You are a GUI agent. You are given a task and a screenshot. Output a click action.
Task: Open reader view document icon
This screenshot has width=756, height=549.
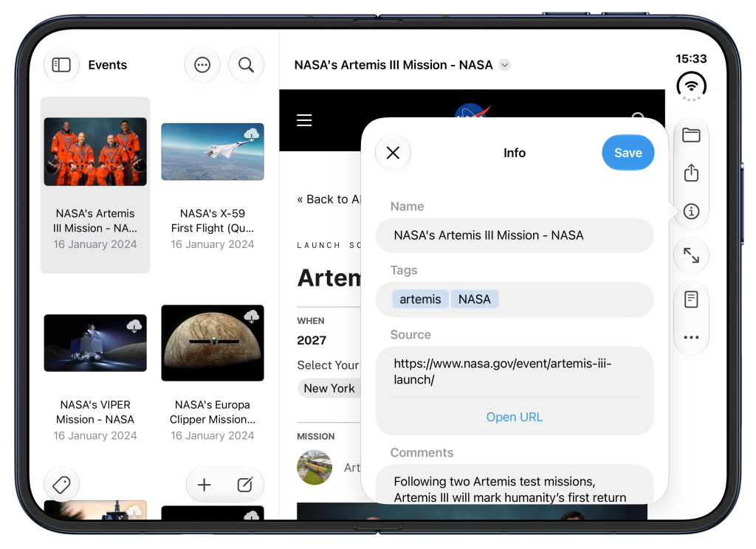click(x=691, y=300)
